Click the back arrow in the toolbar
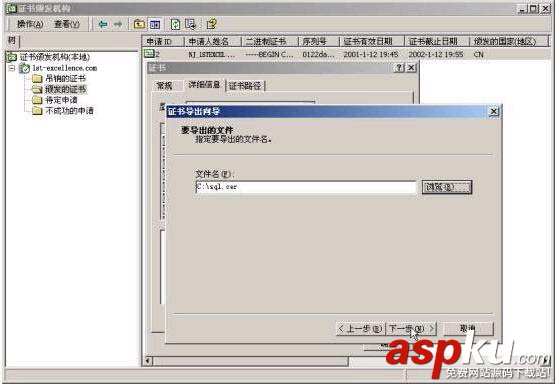The image size is (556, 385). click(103, 24)
